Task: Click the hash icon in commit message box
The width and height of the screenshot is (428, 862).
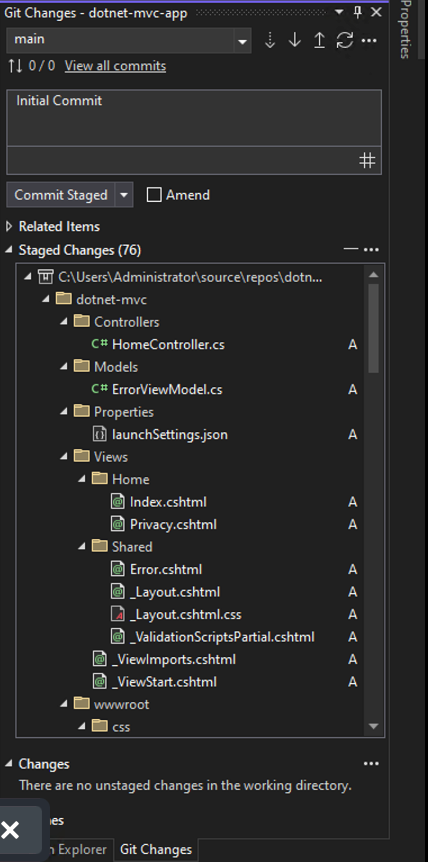Action: click(x=367, y=161)
